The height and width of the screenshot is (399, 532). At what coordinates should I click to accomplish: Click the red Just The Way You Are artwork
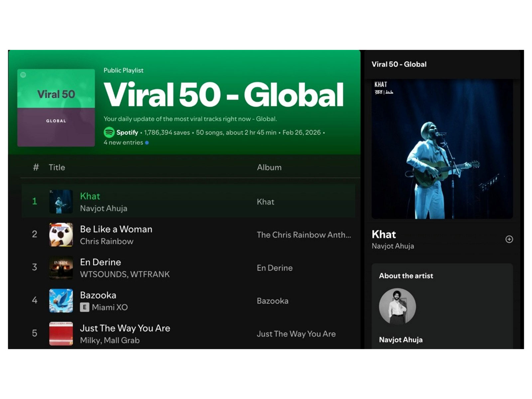tap(61, 334)
